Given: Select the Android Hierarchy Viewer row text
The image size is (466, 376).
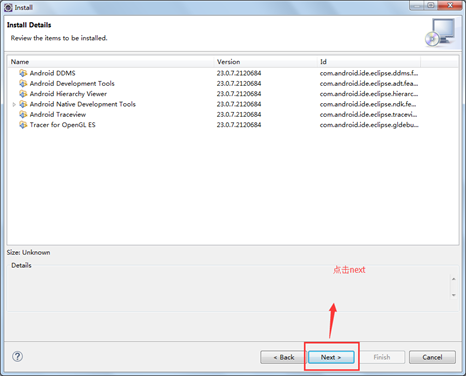Looking at the screenshot, I should click(x=68, y=94).
